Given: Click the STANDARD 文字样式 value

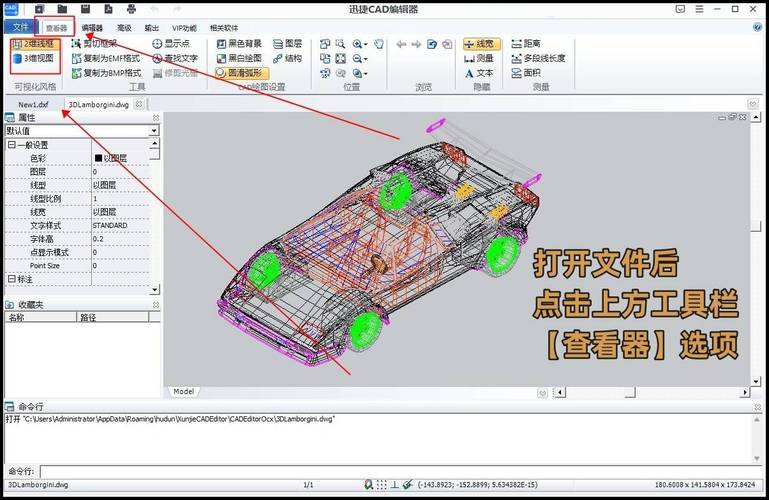Looking at the screenshot, I should [110, 225].
